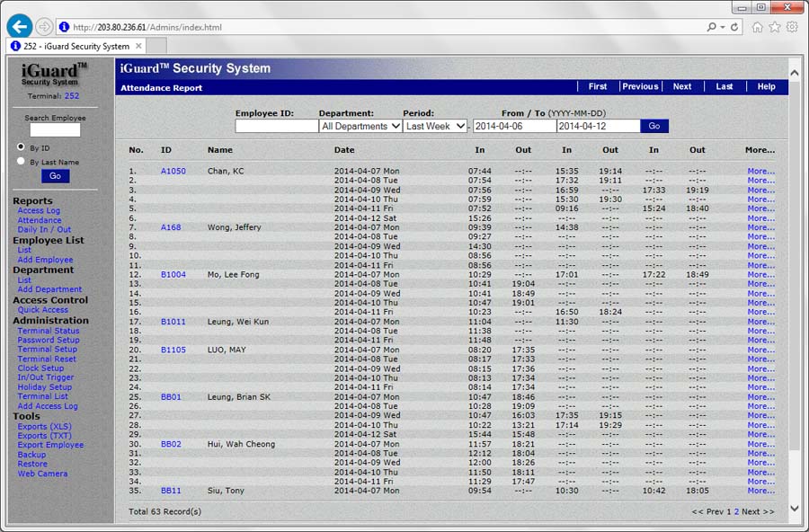Image resolution: width=809 pixels, height=532 pixels.
Task: Open employee ID A168 link
Action: point(171,227)
